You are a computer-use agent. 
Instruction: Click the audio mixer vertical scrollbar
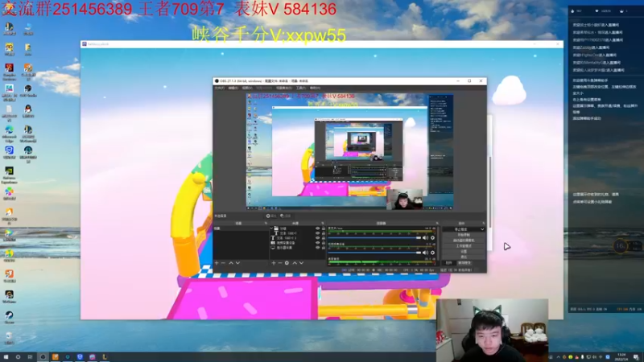[x=439, y=245]
